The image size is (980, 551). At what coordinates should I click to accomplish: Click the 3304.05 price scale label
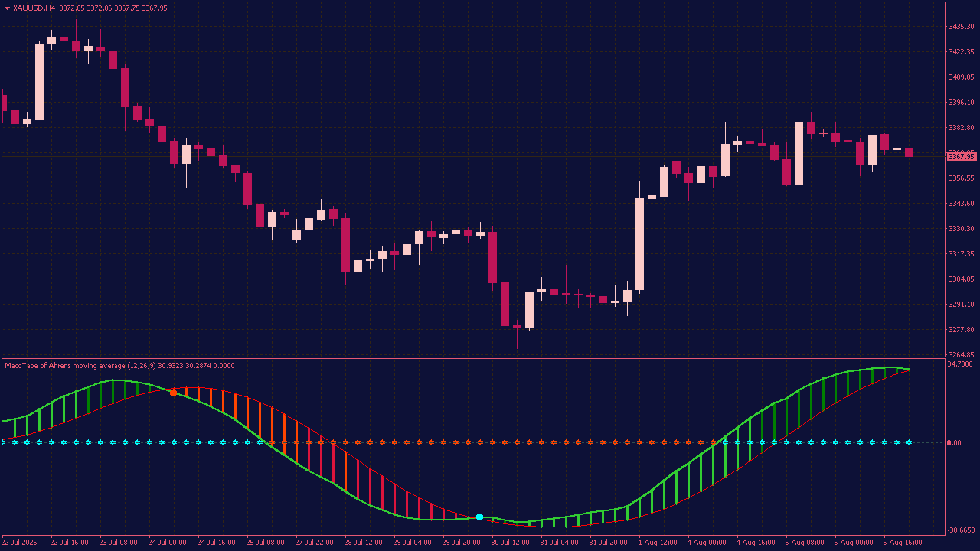pyautogui.click(x=961, y=279)
